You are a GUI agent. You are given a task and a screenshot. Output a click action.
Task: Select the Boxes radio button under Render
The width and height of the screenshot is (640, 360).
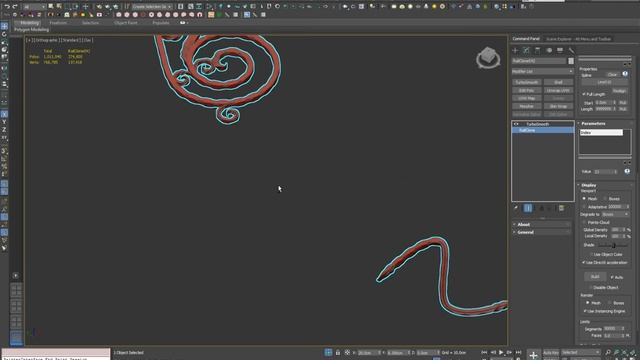pyautogui.click(x=609, y=303)
